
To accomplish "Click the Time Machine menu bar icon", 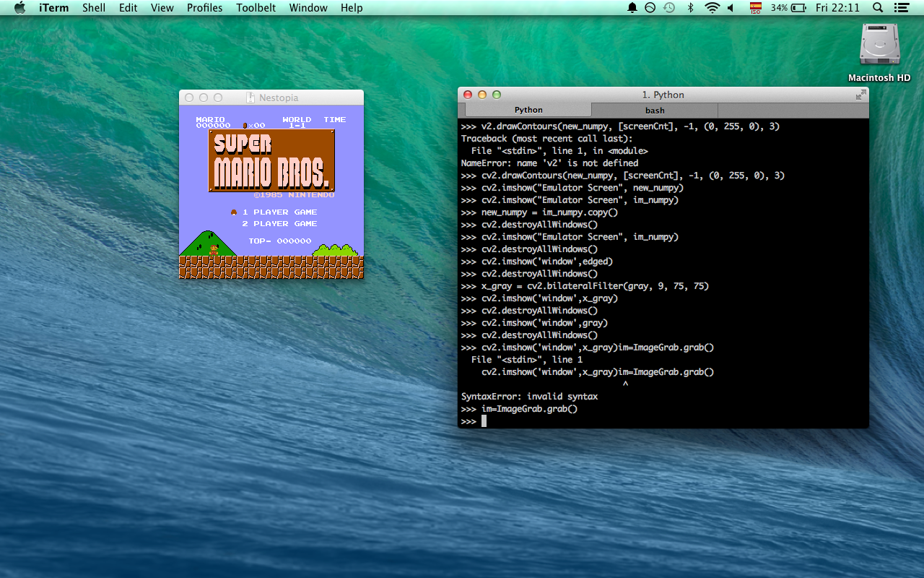I will (669, 8).
